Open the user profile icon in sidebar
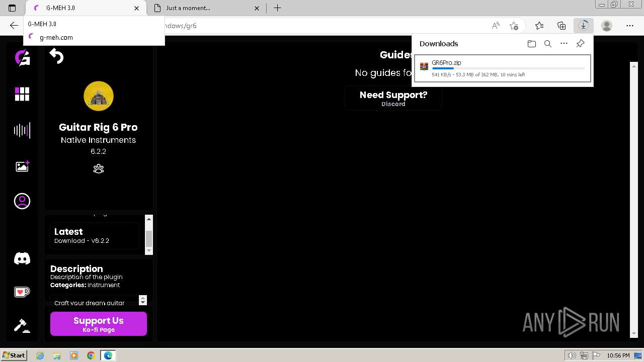Screen dimensions: 644x362 coord(22,201)
